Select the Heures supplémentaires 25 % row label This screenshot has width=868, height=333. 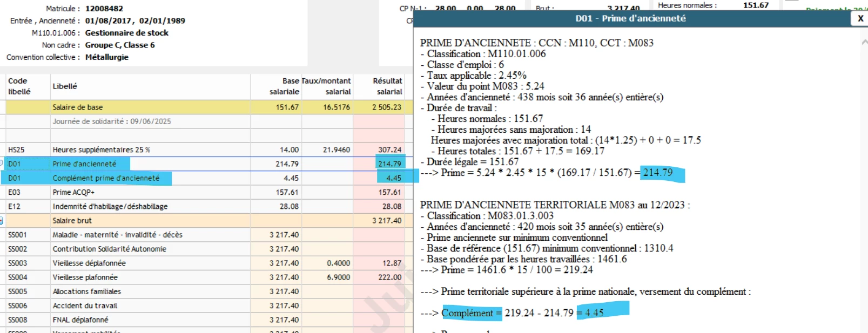pos(102,150)
